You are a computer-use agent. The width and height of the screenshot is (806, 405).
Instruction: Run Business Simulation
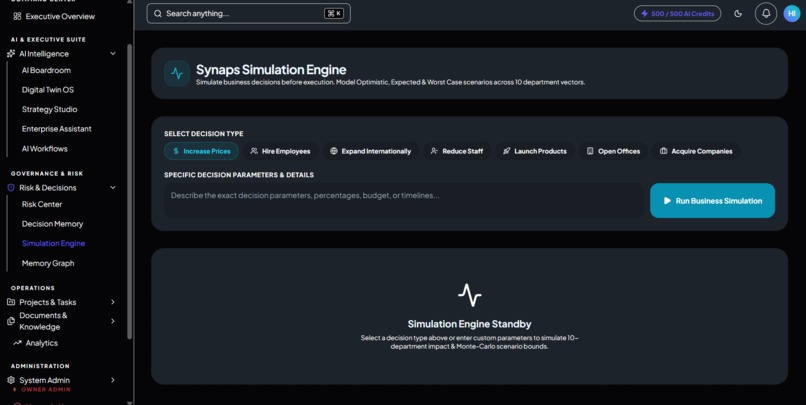coord(712,200)
